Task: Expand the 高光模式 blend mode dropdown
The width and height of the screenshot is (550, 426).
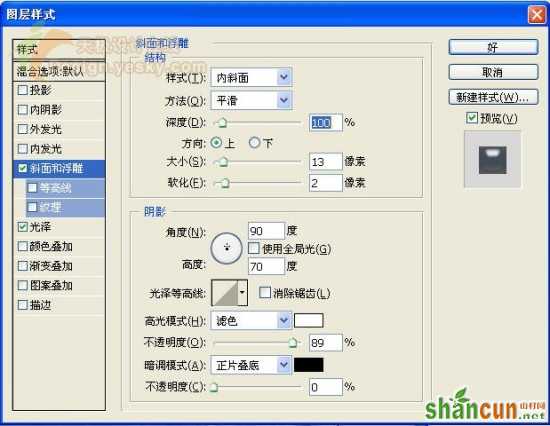Action: pyautogui.click(x=251, y=320)
